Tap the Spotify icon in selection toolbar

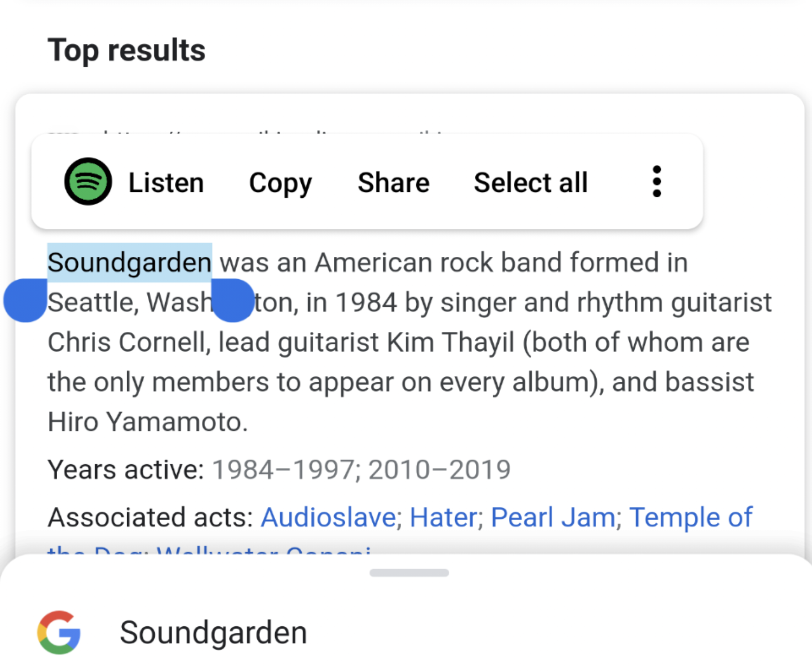coord(88,181)
